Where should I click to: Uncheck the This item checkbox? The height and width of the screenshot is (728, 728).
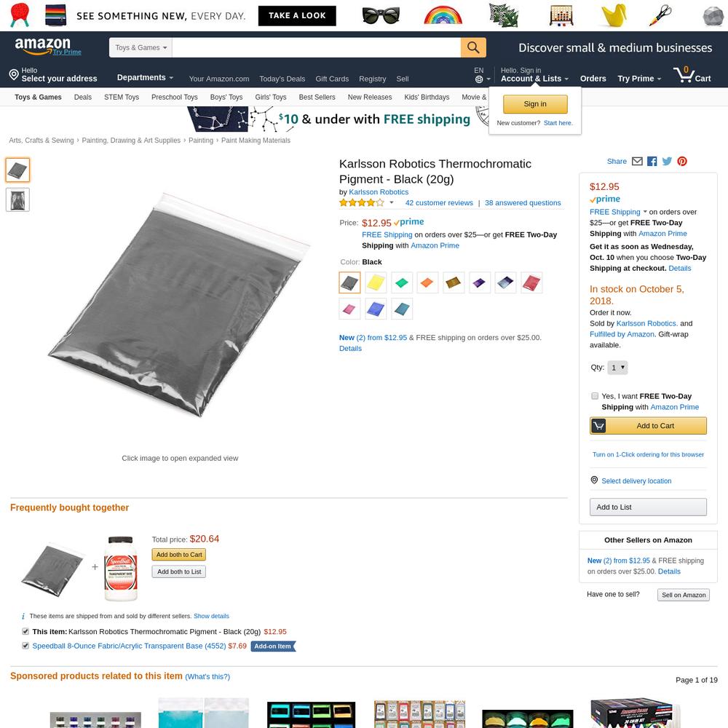point(25,631)
